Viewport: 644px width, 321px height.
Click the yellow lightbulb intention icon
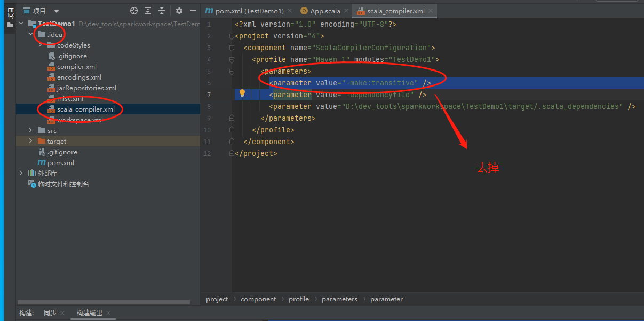[242, 93]
